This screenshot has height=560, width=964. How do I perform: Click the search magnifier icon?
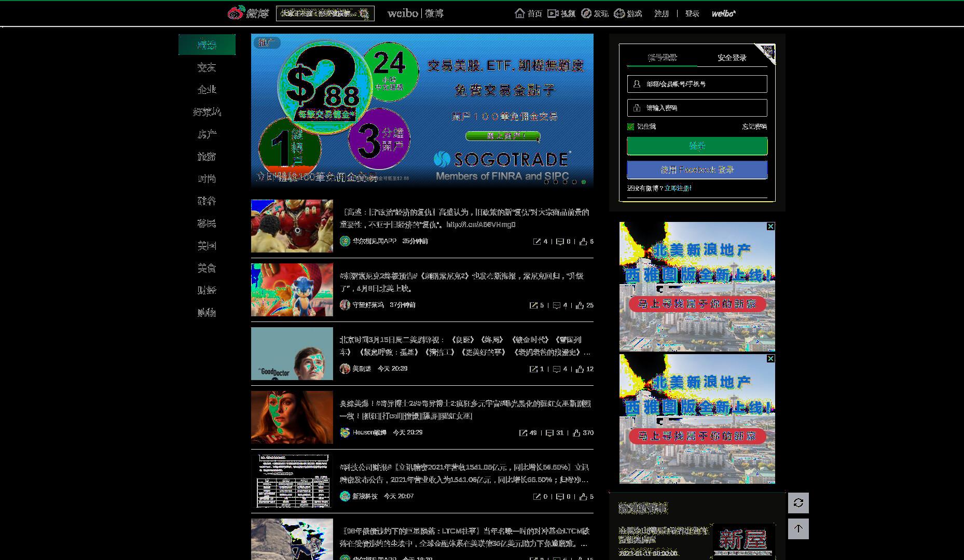pyautogui.click(x=364, y=13)
